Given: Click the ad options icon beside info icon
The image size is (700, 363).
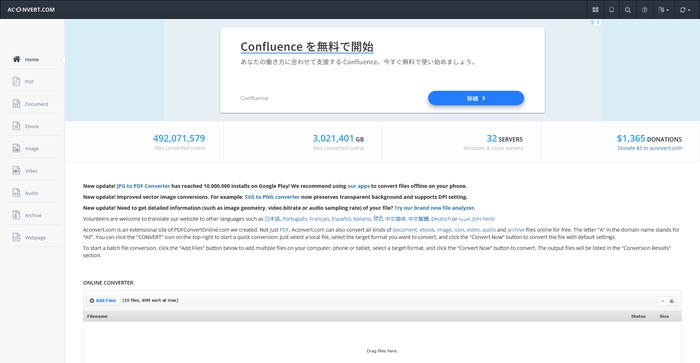Looking at the screenshot, I should [598, 22].
